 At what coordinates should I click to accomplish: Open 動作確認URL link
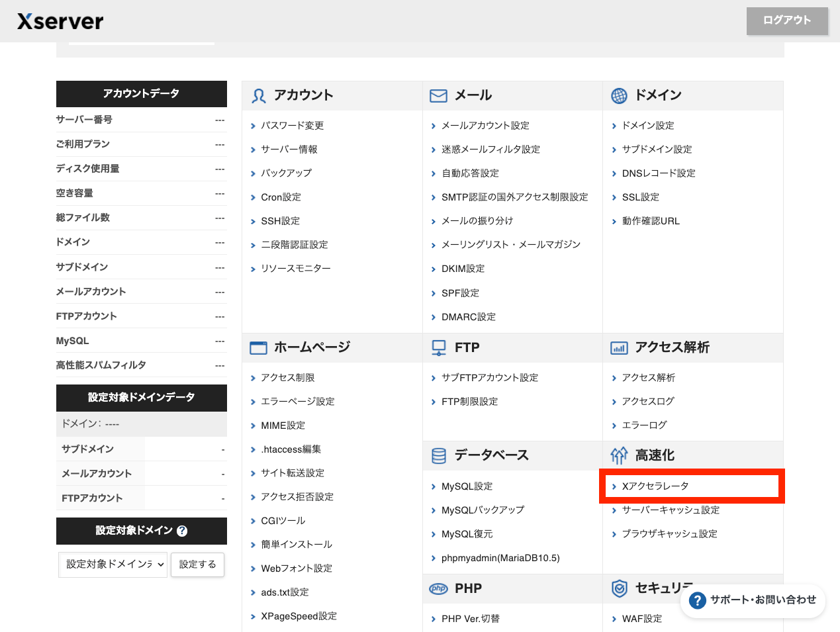[651, 220]
